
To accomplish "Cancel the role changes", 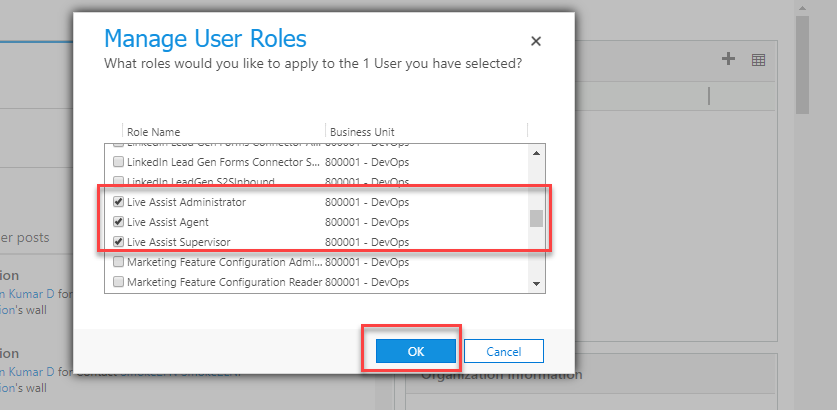I will [x=503, y=351].
